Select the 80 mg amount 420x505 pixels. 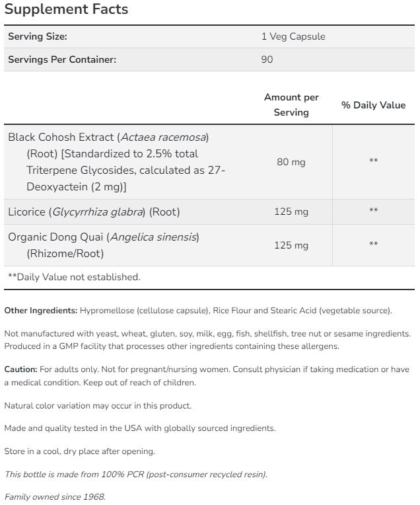291,162
